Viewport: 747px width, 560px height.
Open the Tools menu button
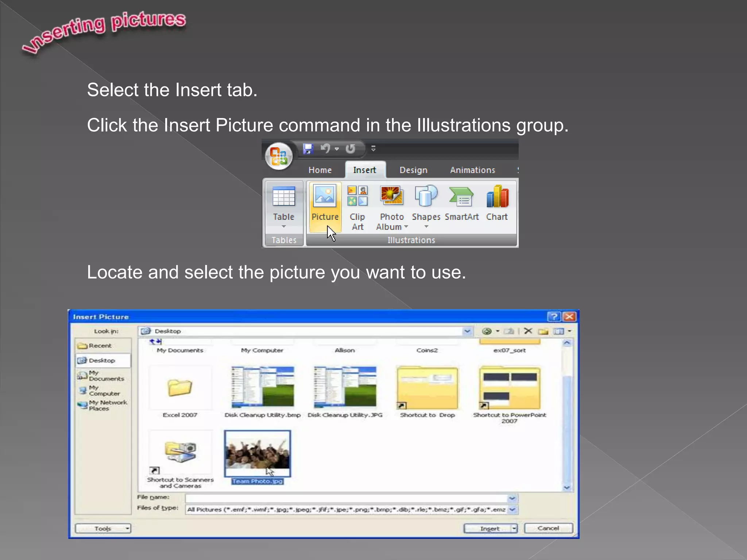coord(103,528)
